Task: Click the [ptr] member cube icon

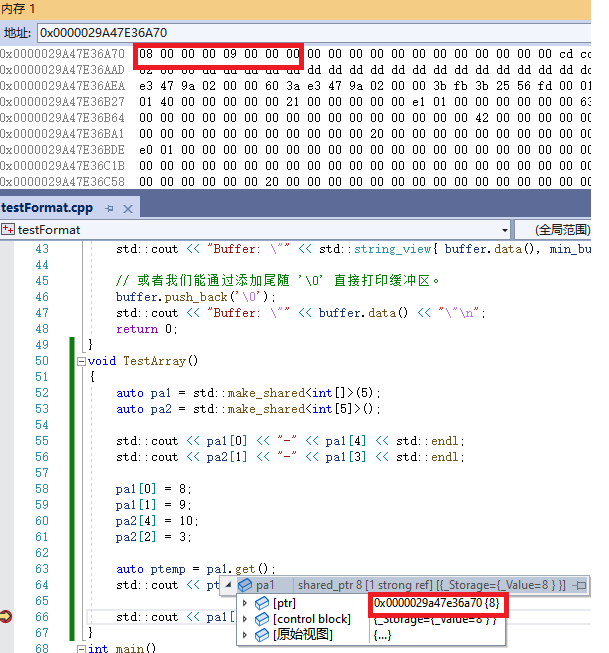Action: [x=262, y=603]
